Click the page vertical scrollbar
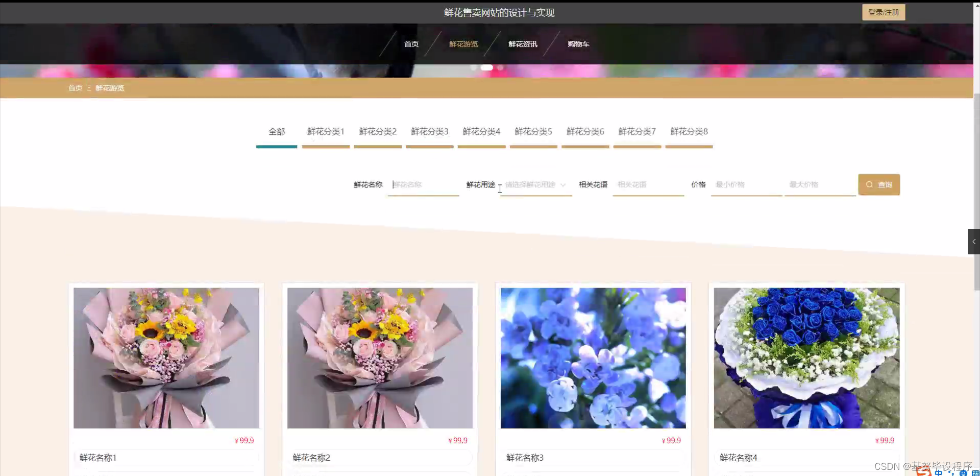 [x=976, y=192]
